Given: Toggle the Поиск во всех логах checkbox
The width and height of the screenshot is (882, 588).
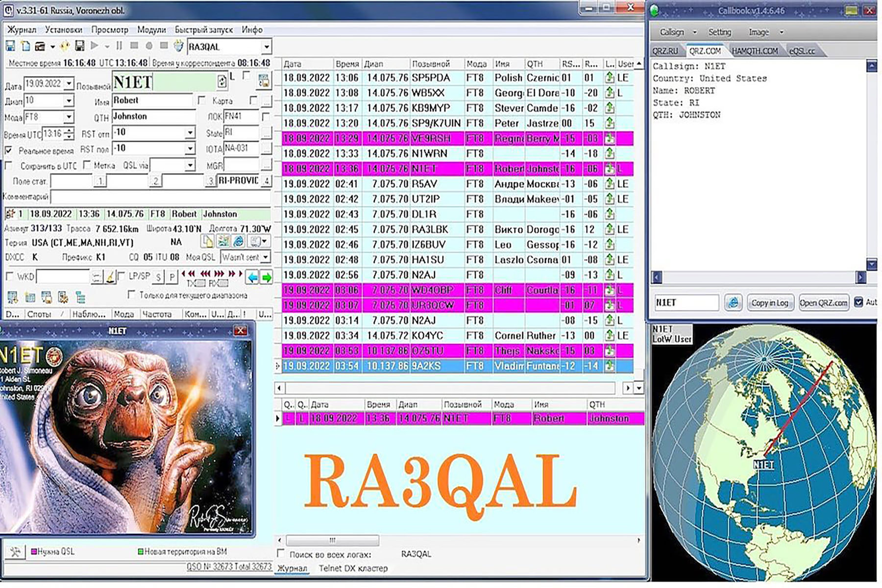Looking at the screenshot, I should [x=281, y=553].
